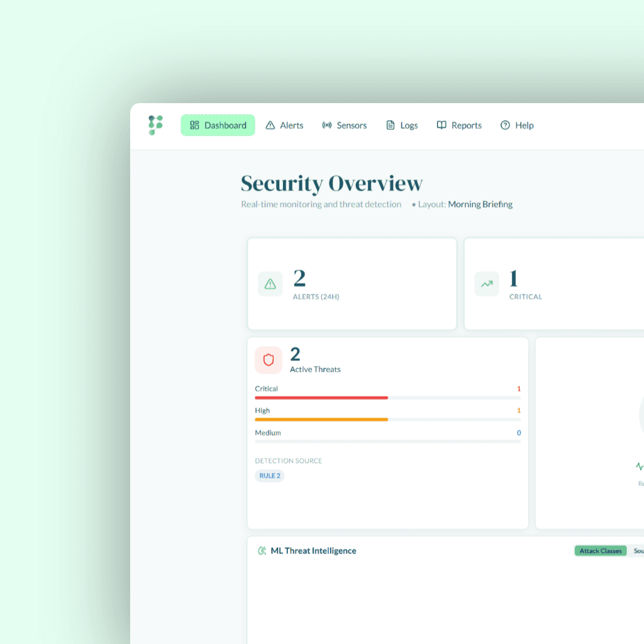Go to the Alerts page
Image resolution: width=644 pixels, height=644 pixels.
(x=284, y=125)
